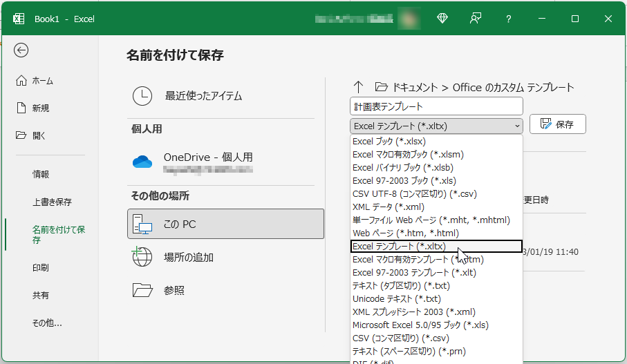Click Office のカスタム テンプレート path segment
627x364 pixels.
click(513, 87)
